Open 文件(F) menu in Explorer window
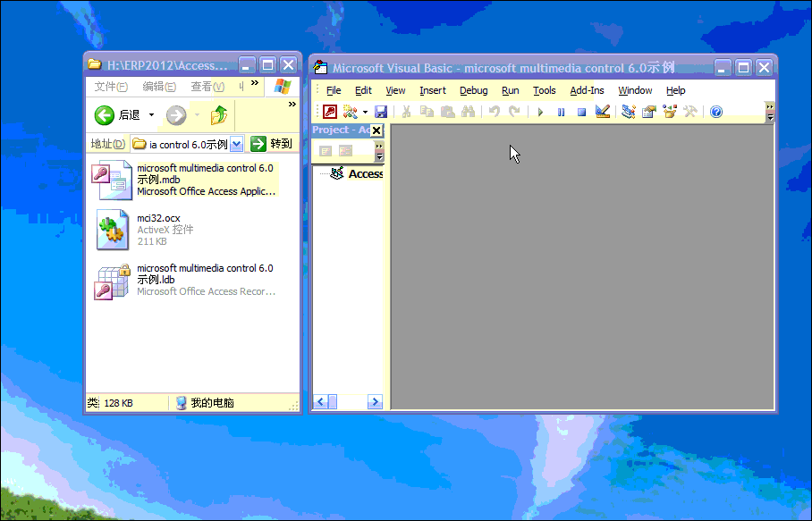Screen dimensions: 812x521 [111, 87]
